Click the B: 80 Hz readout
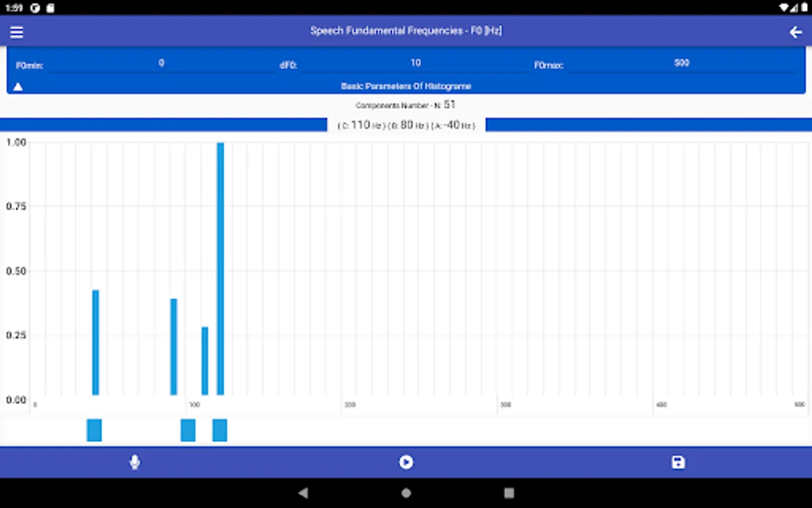This screenshot has width=812, height=508. [x=407, y=125]
